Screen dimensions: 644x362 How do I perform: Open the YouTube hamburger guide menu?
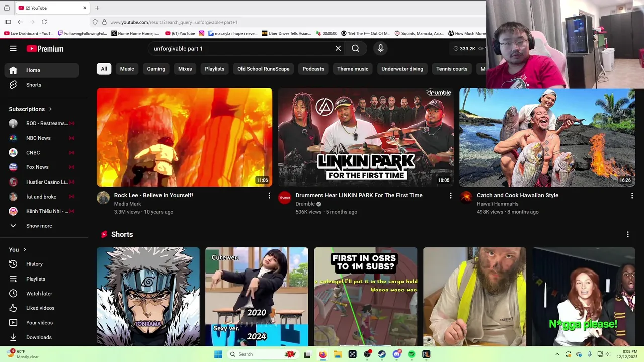(13, 48)
